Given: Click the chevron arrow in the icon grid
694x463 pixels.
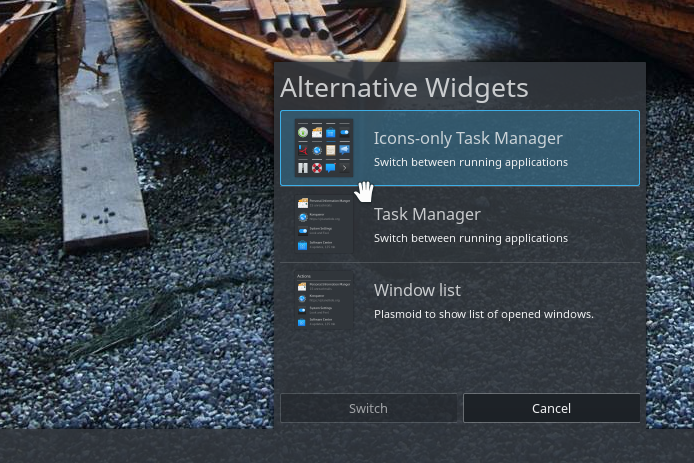Looking at the screenshot, I should 344,168.
